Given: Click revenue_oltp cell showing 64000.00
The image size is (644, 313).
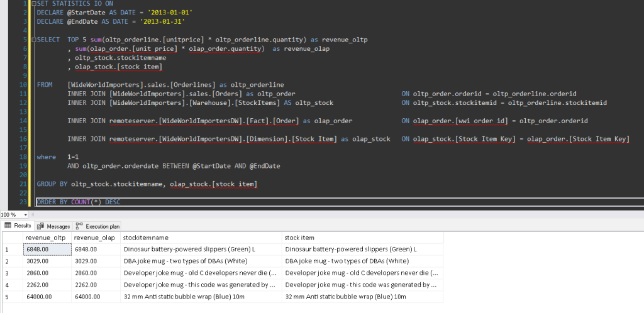Looking at the screenshot, I should (47, 297).
